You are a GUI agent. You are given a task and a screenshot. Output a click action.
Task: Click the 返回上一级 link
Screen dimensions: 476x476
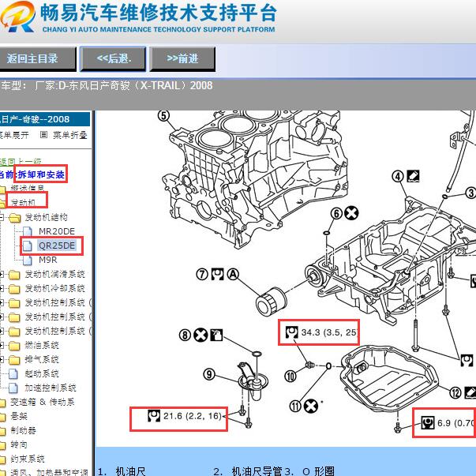tap(20, 162)
